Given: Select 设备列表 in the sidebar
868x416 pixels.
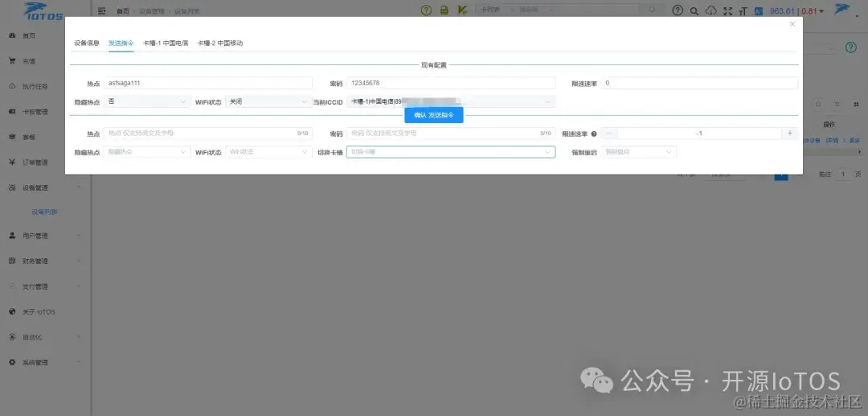Looking at the screenshot, I should [x=44, y=212].
